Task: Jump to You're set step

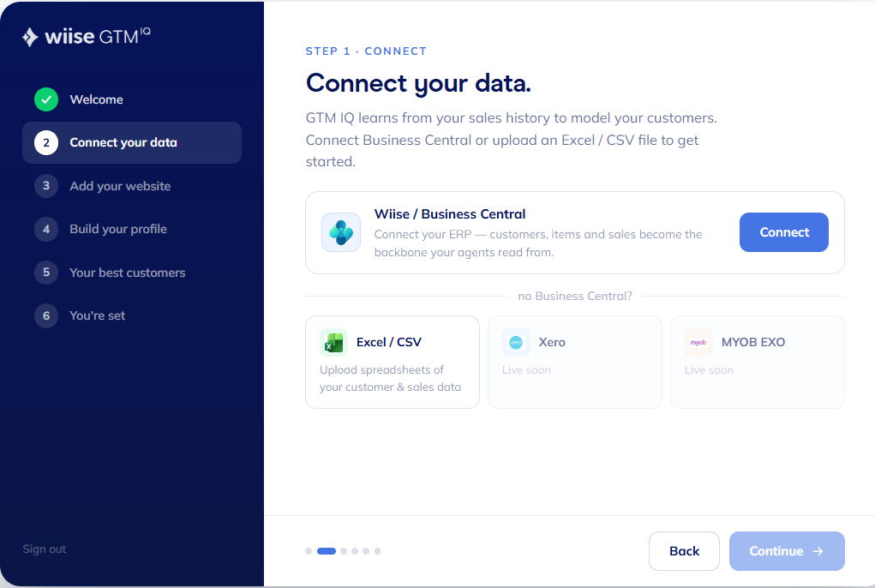Action: 132,315
